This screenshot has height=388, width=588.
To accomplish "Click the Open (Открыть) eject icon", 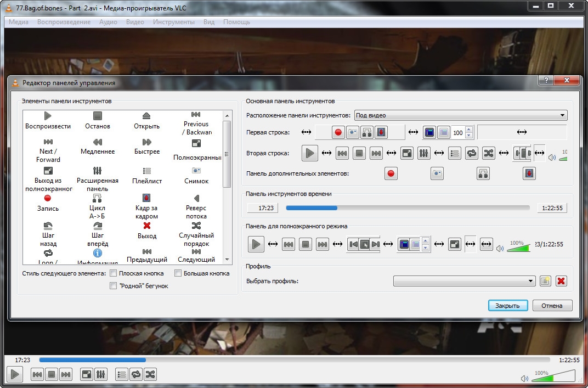I will point(146,116).
